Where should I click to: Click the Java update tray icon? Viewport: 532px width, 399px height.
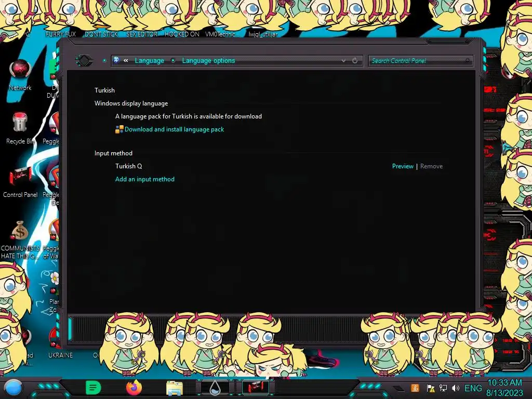[415, 388]
